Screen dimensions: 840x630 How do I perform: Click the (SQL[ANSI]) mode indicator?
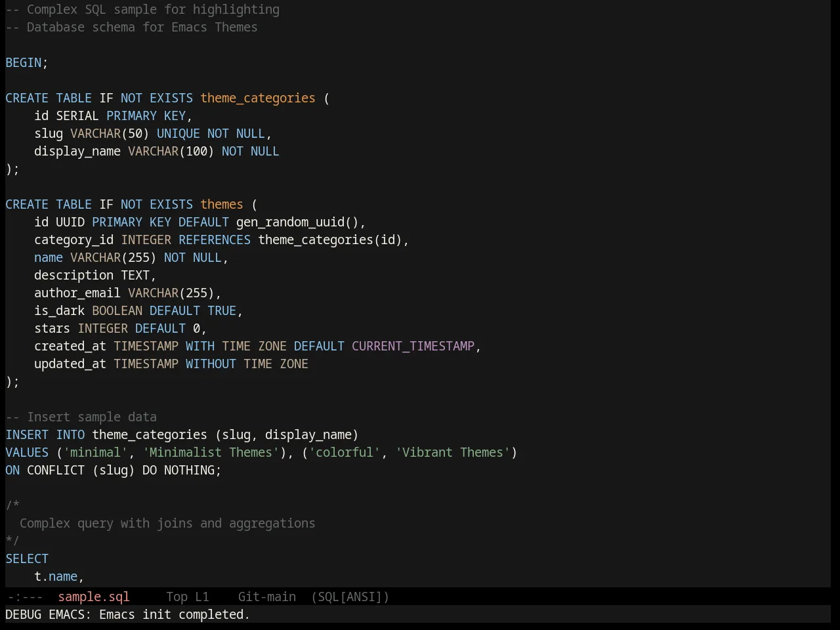[x=350, y=597]
